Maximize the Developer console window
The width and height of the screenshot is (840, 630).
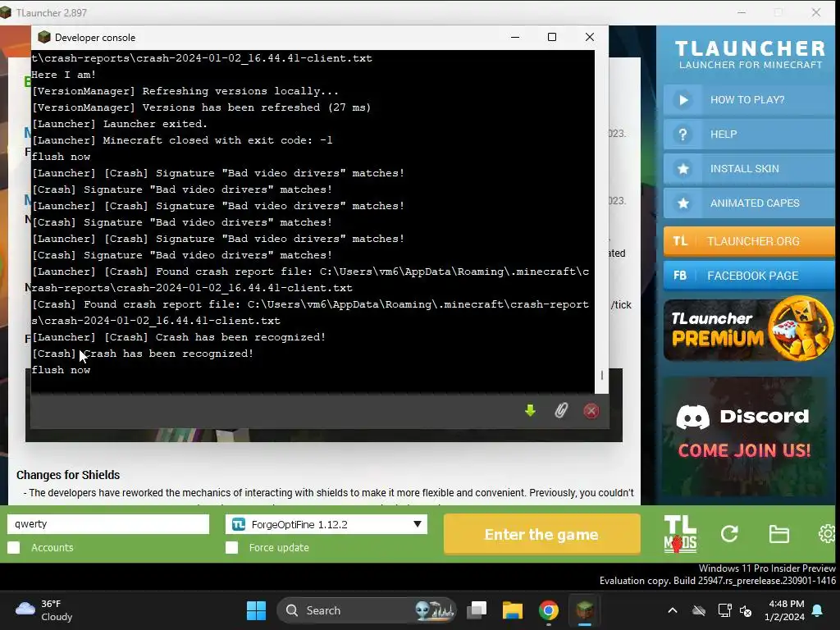coord(552,37)
